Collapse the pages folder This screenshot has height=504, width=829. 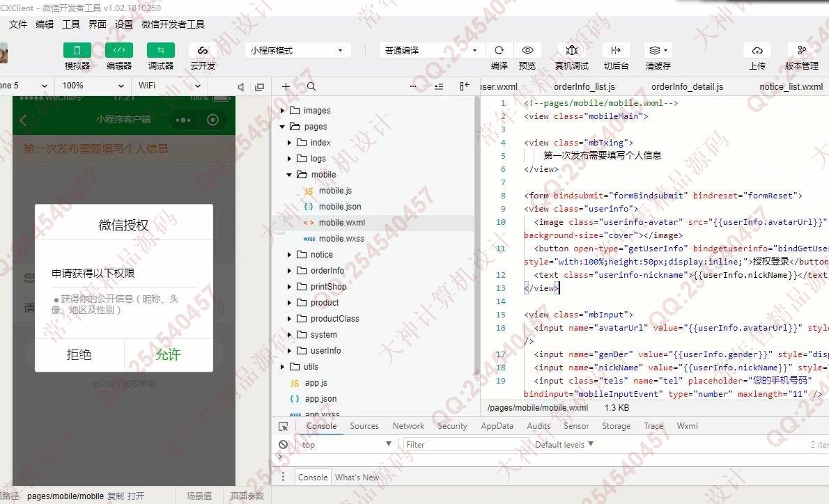click(x=282, y=127)
